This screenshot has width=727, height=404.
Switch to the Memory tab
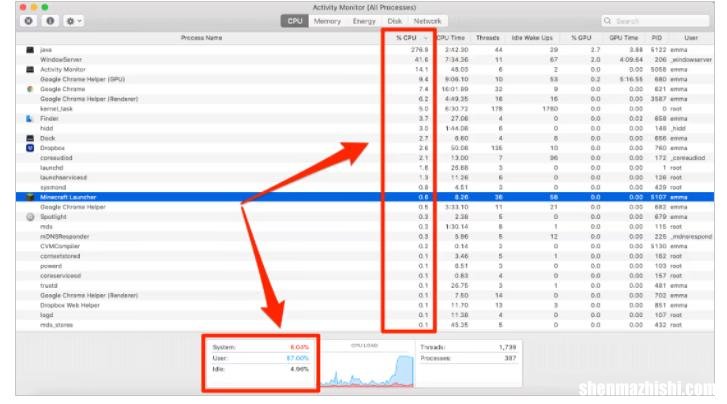[327, 21]
